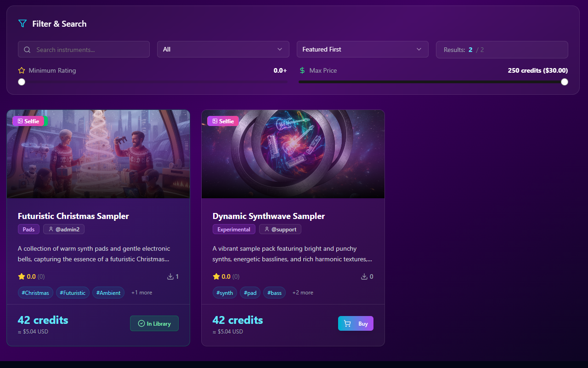Open the Featured First sort dropdown

(x=362, y=49)
